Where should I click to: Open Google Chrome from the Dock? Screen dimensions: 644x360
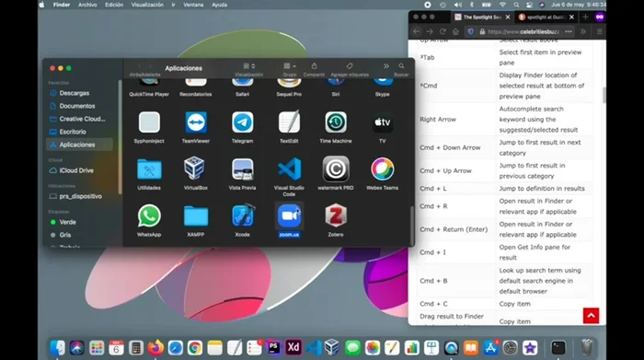coord(195,348)
